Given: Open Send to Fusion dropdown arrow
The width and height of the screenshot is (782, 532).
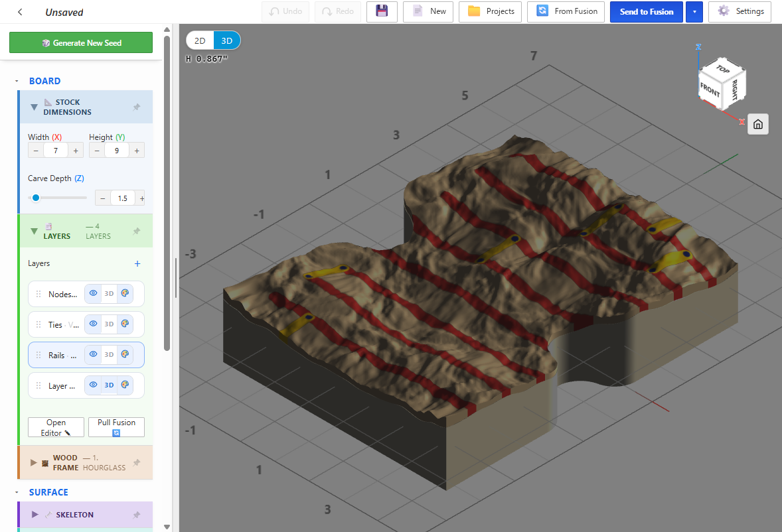Looking at the screenshot, I should 694,11.
